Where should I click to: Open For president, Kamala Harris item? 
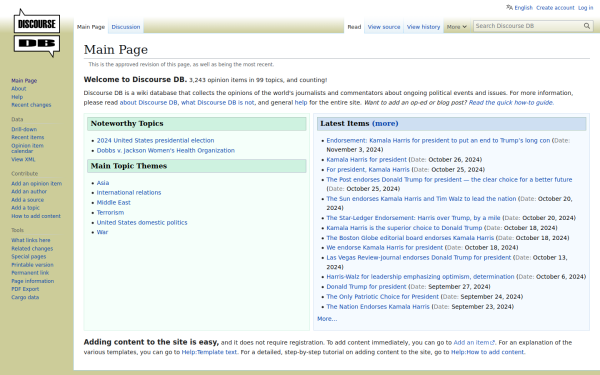click(x=368, y=170)
